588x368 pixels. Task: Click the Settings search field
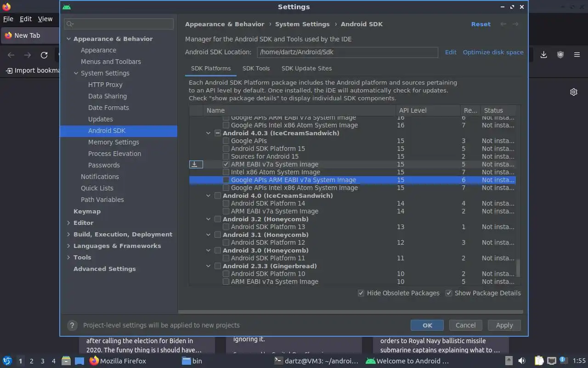(x=119, y=23)
